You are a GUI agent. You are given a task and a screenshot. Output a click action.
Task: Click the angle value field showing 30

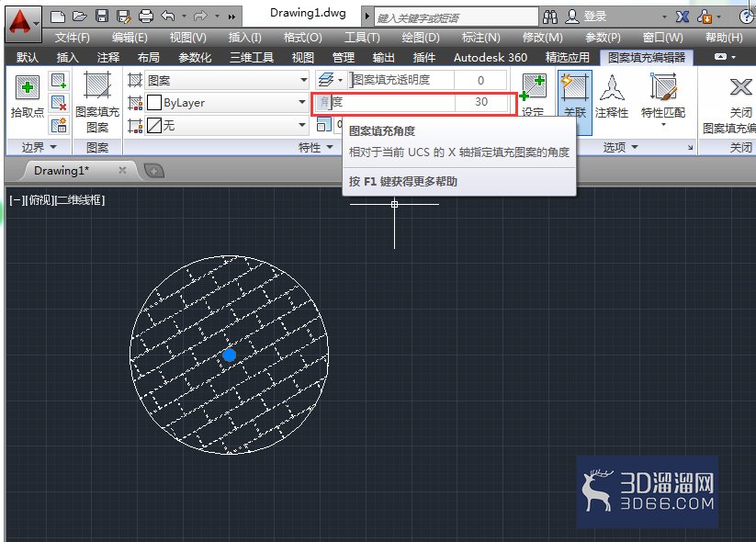[x=480, y=102]
